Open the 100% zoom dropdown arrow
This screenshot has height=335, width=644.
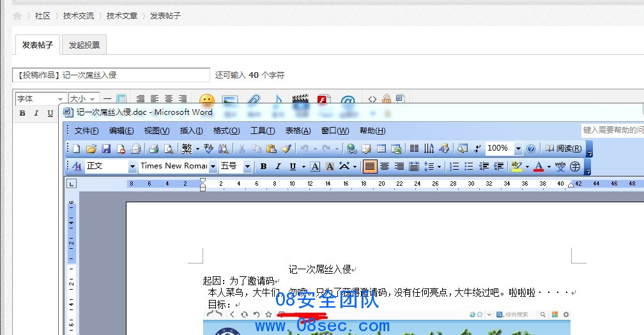tap(518, 149)
